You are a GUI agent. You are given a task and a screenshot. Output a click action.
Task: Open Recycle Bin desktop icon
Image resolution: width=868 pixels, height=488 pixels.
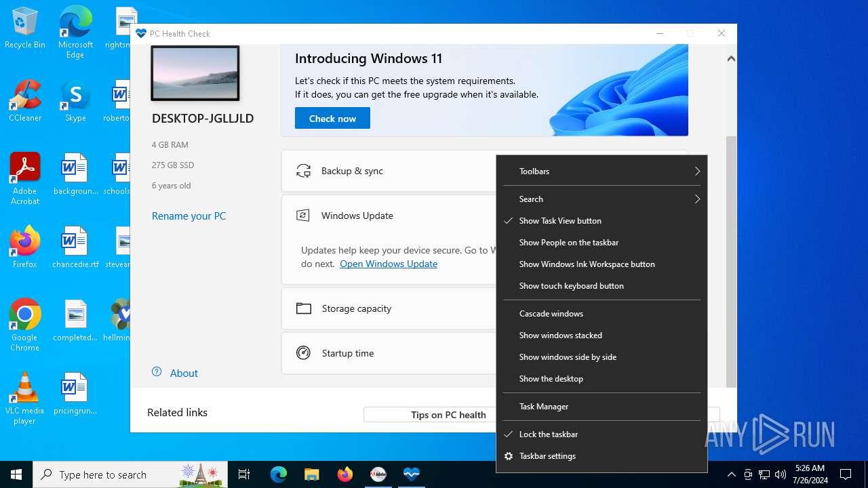(x=25, y=28)
